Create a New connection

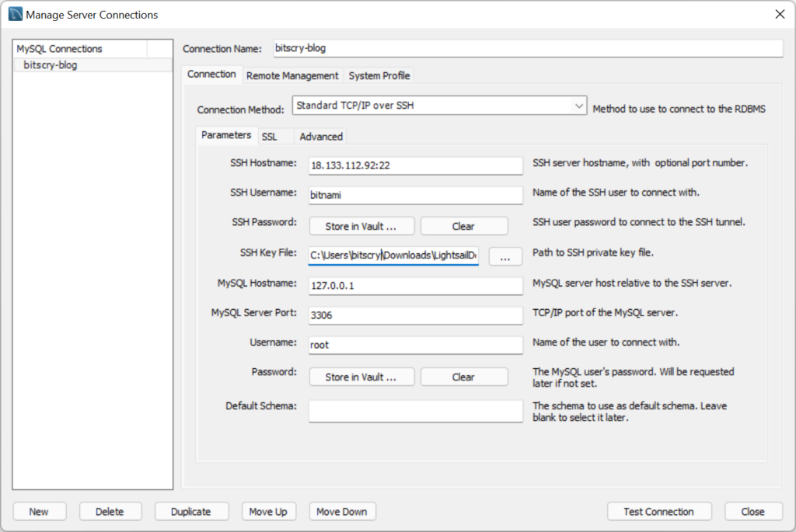pos(39,511)
